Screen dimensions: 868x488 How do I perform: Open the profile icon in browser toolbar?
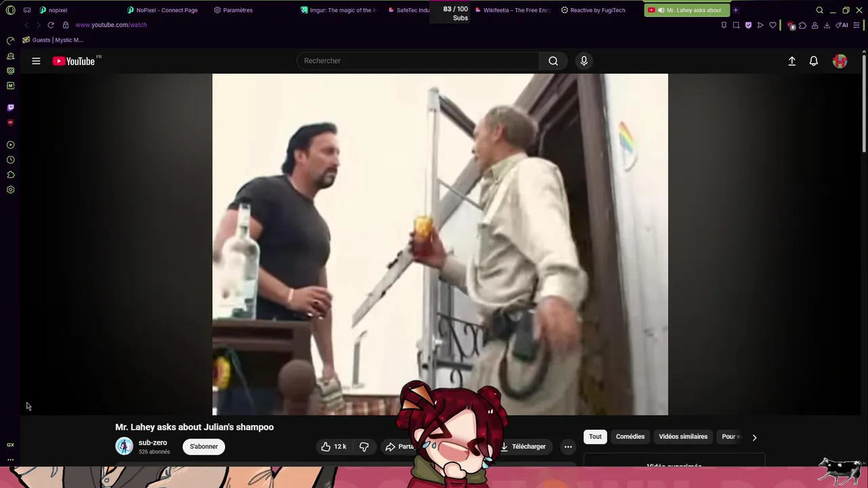[815, 25]
